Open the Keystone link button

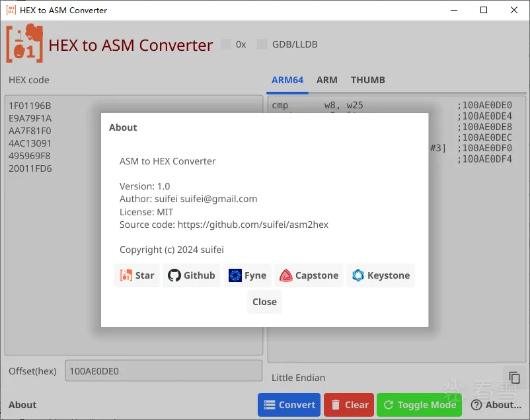point(381,275)
